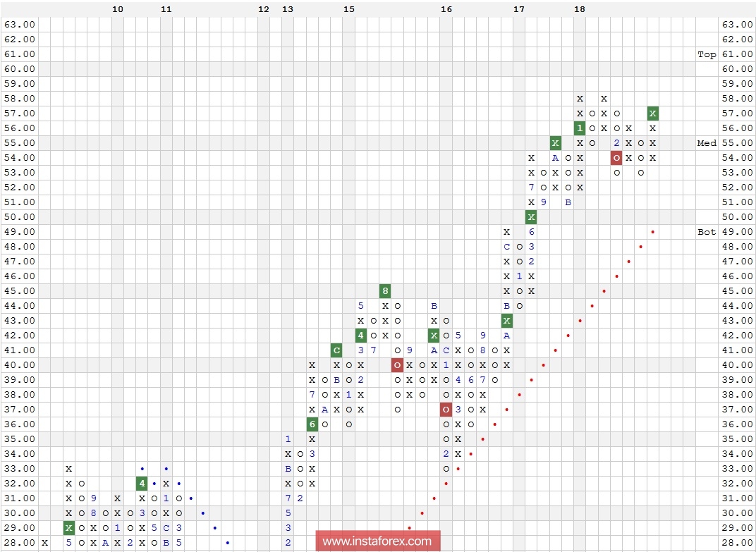This screenshot has width=756, height=552.
Task: Select the red O cell at 37.00
Action: [x=446, y=410]
